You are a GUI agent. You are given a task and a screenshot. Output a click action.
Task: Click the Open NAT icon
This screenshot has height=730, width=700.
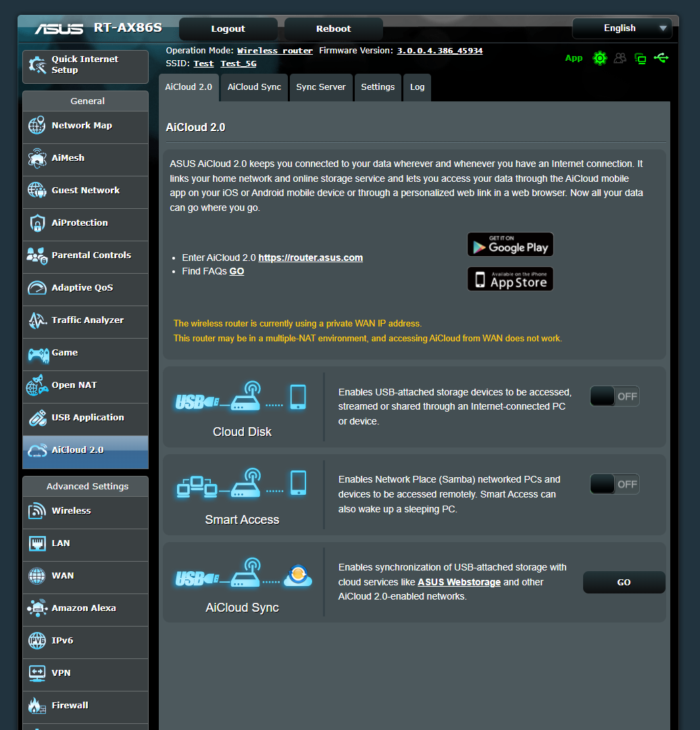36,385
